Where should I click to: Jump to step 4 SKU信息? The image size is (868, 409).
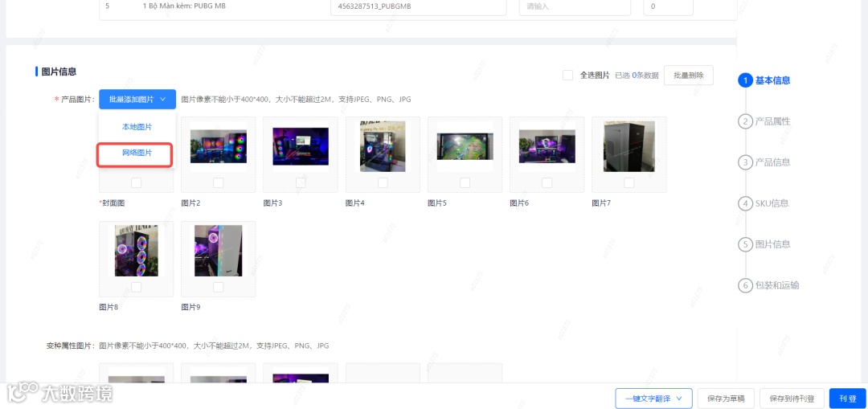pyautogui.click(x=764, y=203)
